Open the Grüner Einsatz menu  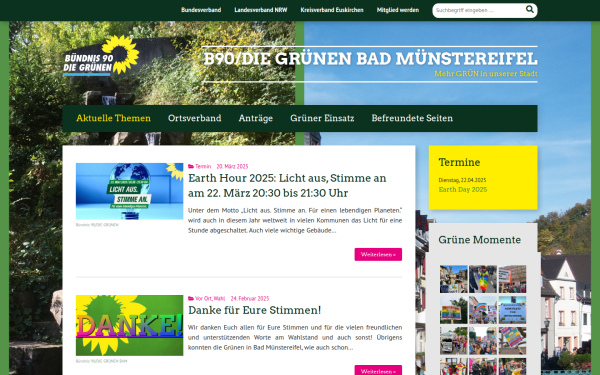coord(322,118)
